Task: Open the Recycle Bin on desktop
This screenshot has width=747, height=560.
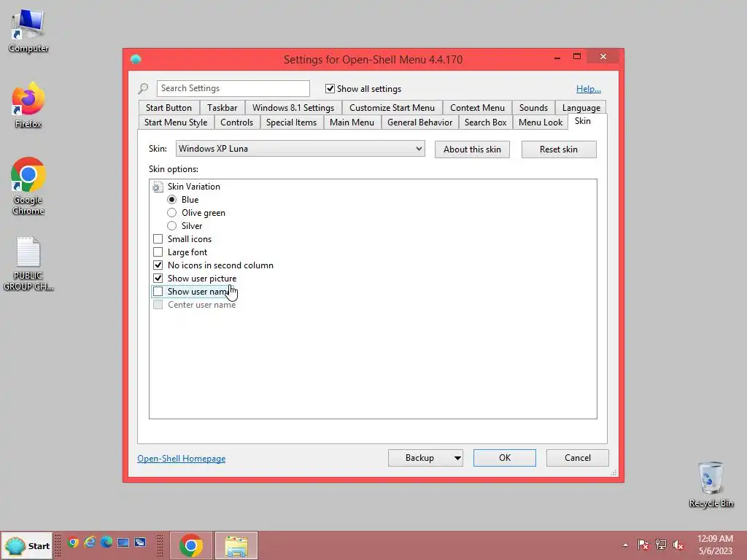Action: pyautogui.click(x=711, y=485)
